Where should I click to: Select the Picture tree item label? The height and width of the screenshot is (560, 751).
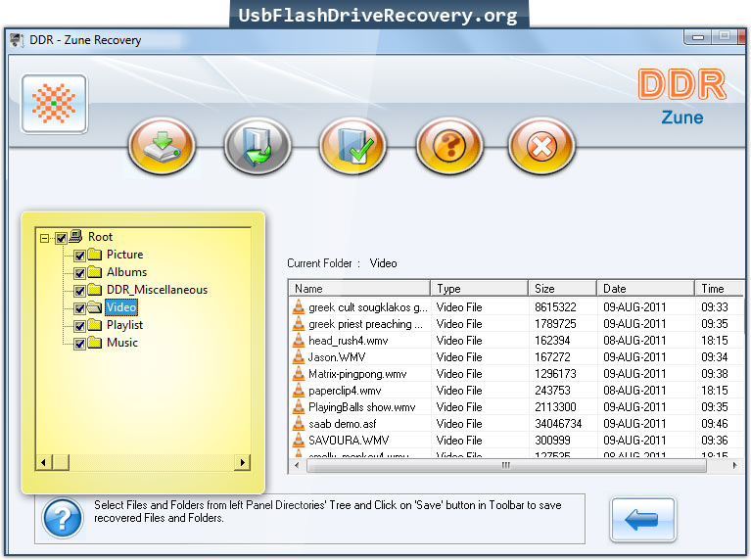(124, 255)
